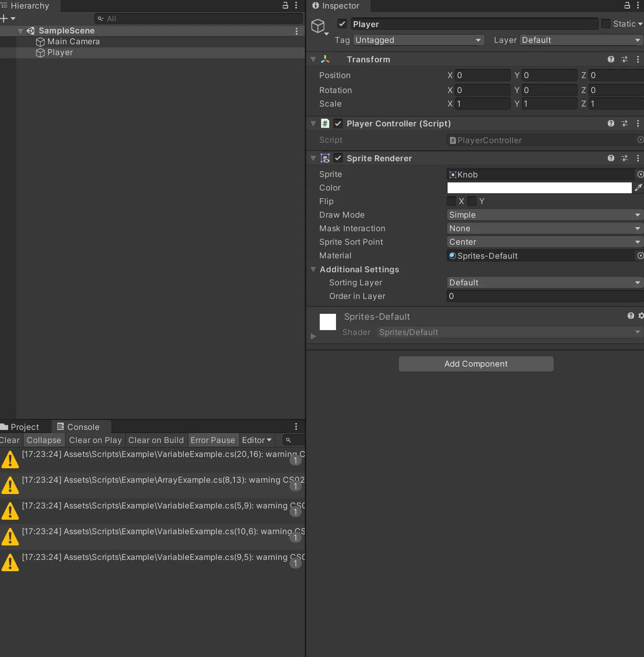
Task: Open Material object picker
Action: click(640, 256)
